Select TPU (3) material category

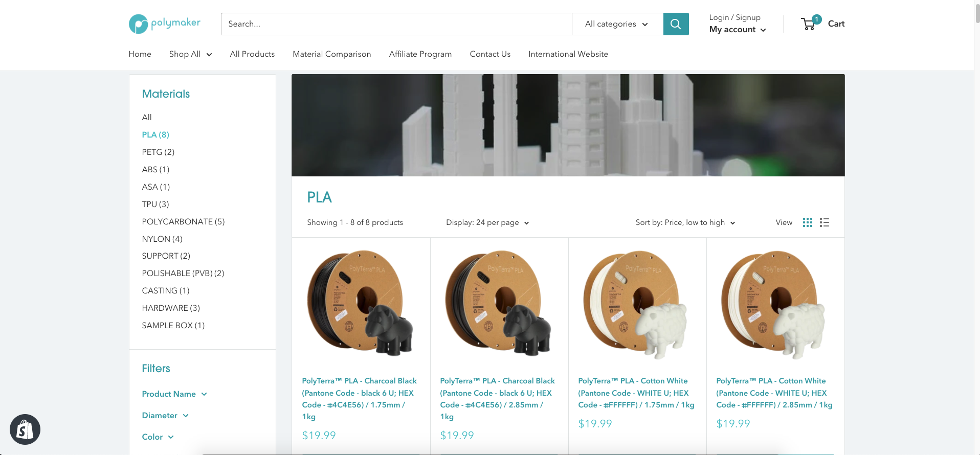click(155, 204)
